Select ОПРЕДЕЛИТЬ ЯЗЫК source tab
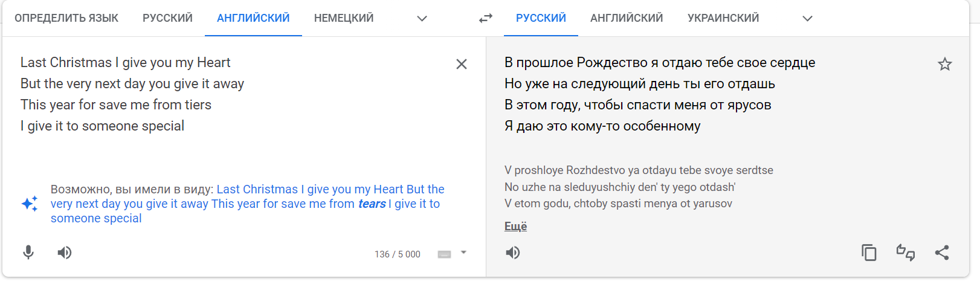This screenshot has height=284, width=980. click(66, 18)
